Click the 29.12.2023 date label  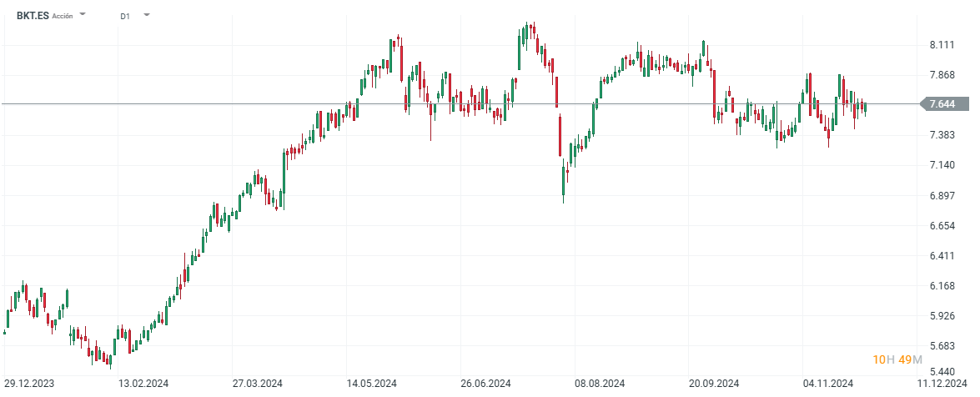pyautogui.click(x=30, y=384)
